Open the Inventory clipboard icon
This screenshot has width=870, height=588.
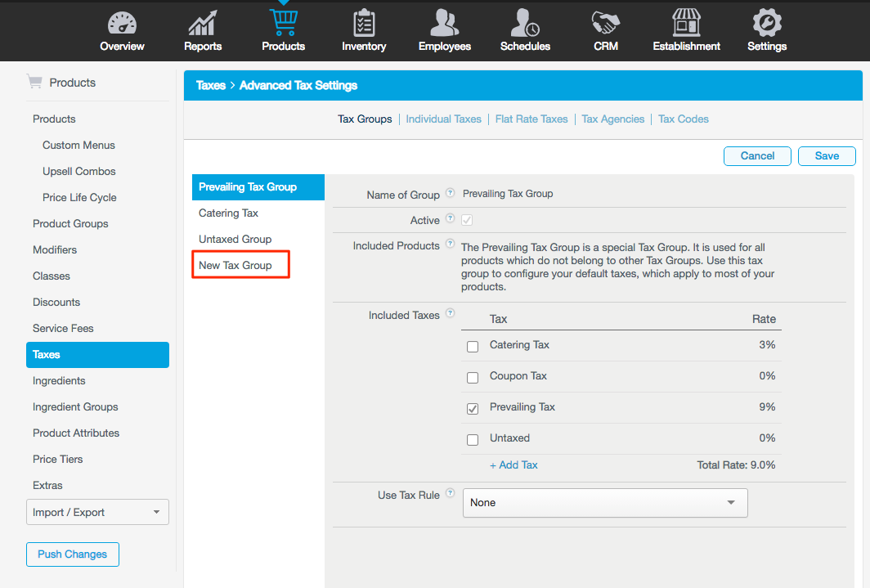click(363, 22)
